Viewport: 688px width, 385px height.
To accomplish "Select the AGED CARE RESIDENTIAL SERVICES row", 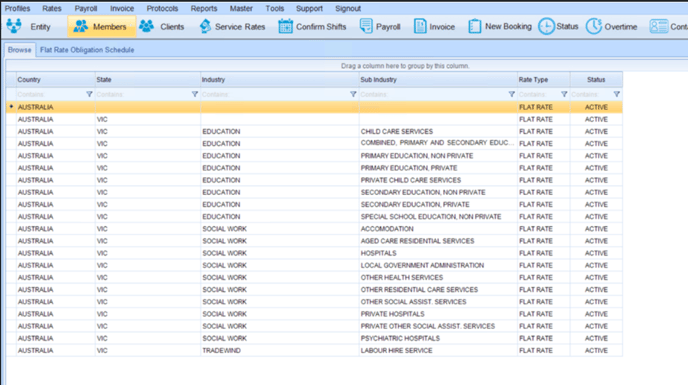I will click(314, 241).
